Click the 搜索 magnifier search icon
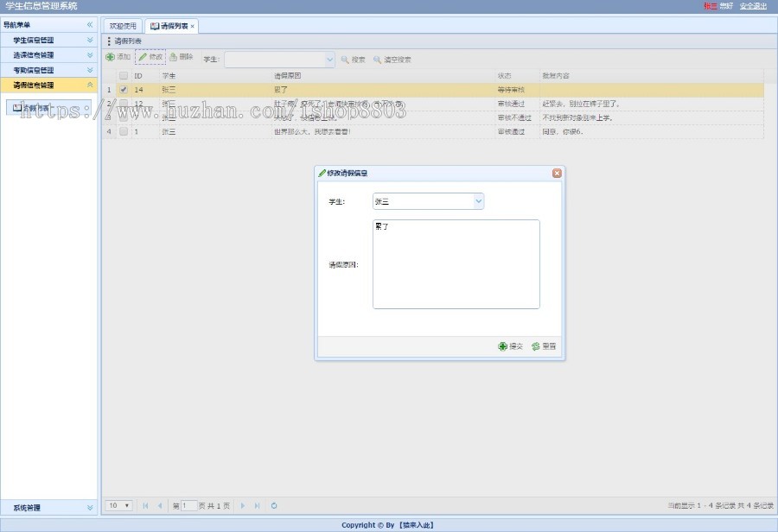 (343, 60)
